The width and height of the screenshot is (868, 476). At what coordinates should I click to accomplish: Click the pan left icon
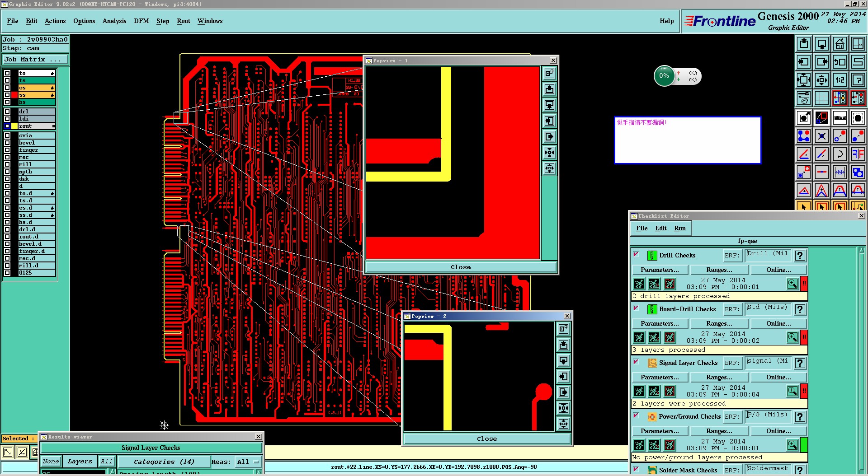tap(804, 62)
